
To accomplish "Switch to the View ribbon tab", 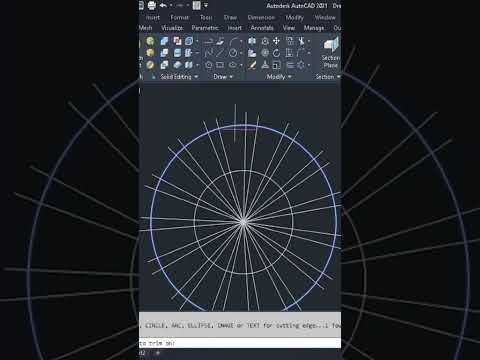I will click(x=289, y=28).
